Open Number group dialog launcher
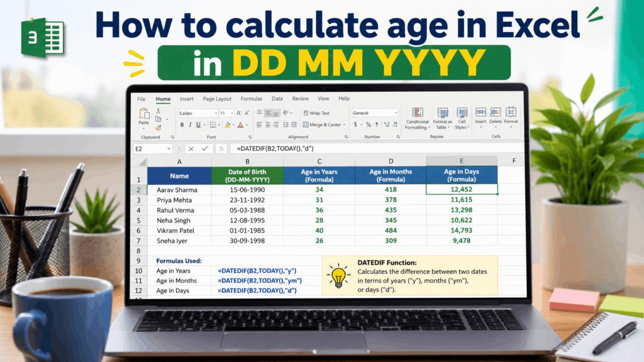Viewport: 644px width, 362px height. tap(398, 136)
